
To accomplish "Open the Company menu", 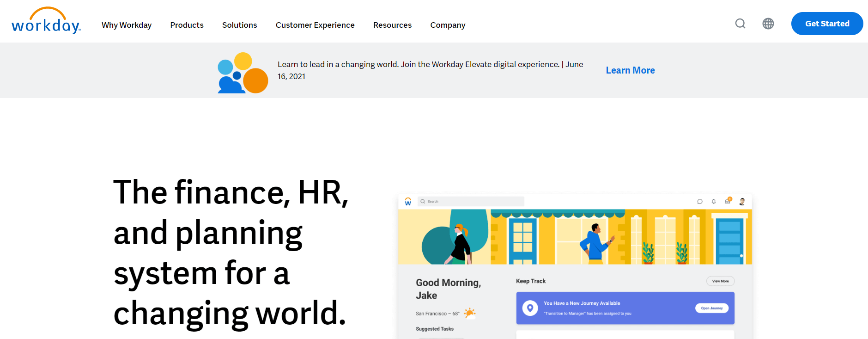I will (448, 25).
